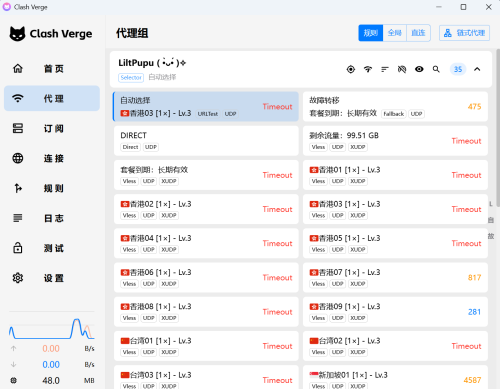This screenshot has height=389, width=500.
Task: Select the 香港05 proxy node
Action: [395, 243]
